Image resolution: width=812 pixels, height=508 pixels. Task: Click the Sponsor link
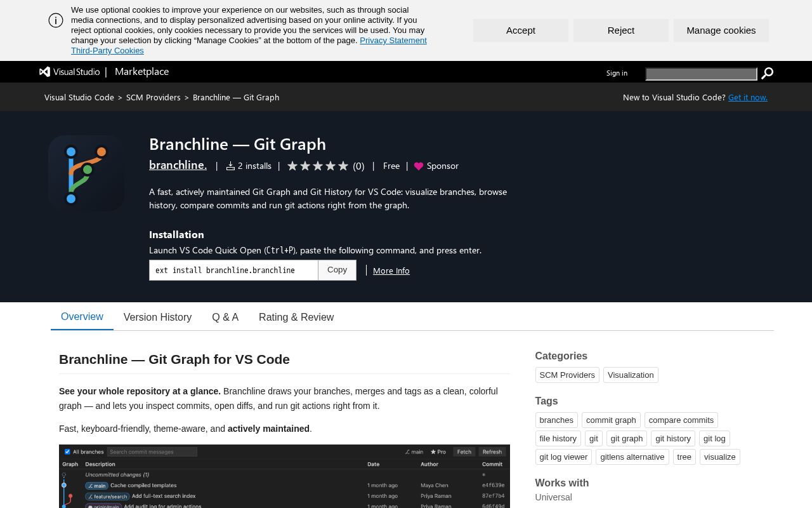point(443,166)
